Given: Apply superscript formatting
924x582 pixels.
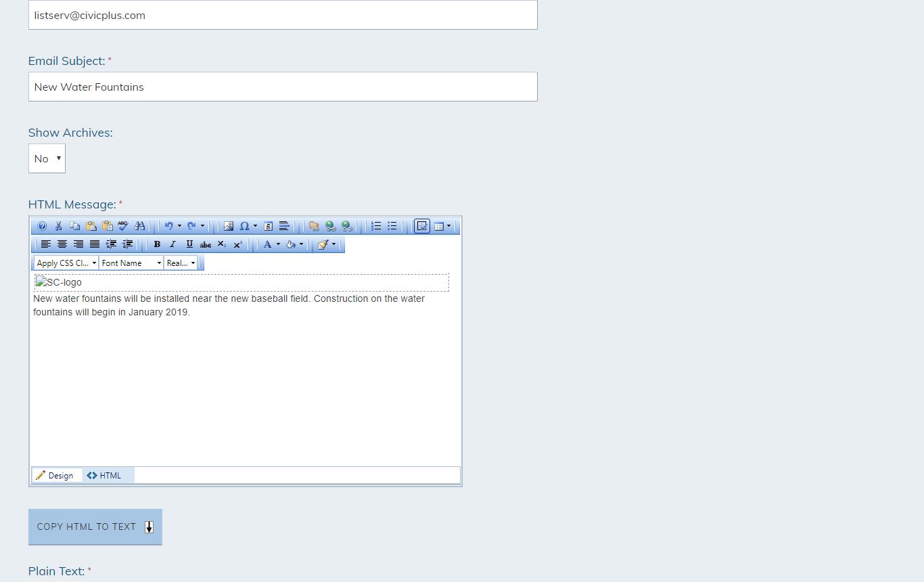Looking at the screenshot, I should 238,244.
